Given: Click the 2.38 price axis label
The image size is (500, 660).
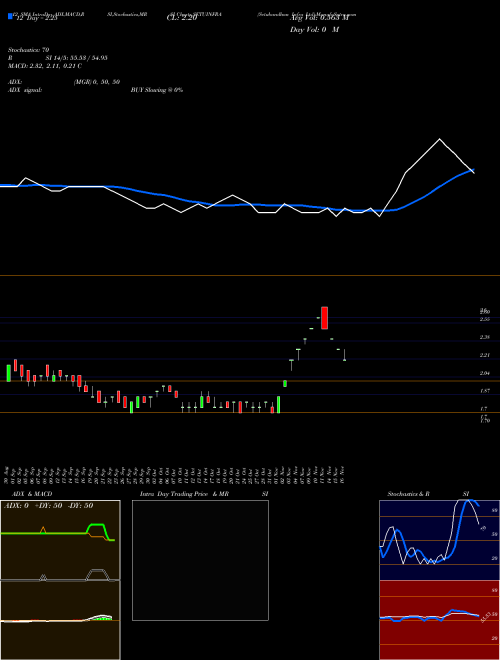Looking at the screenshot, I should pos(485,337).
